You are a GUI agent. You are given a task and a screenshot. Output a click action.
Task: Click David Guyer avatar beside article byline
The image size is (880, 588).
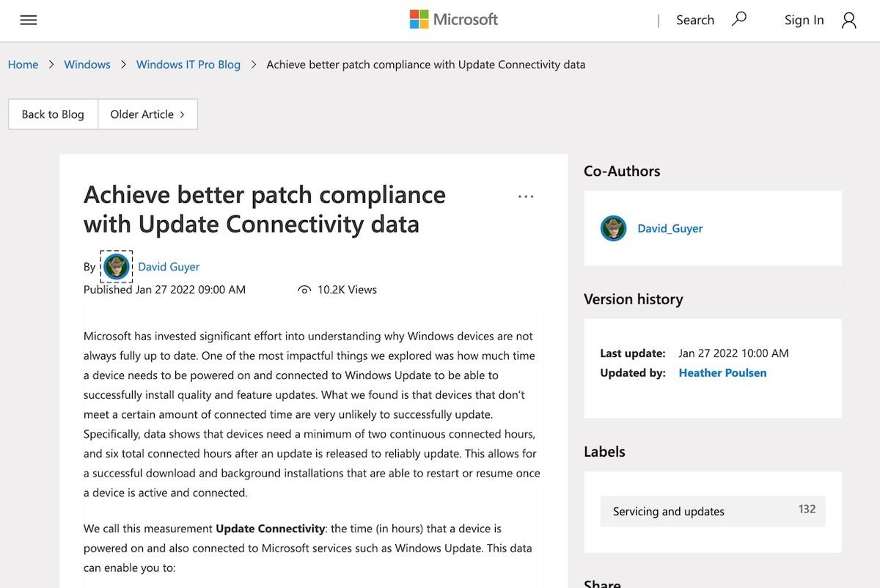click(x=117, y=267)
